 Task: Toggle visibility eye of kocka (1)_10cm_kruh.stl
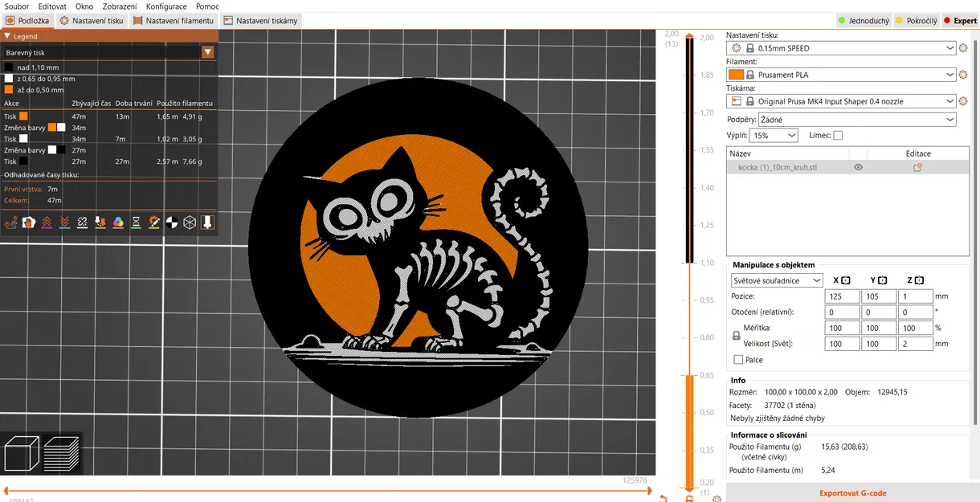point(858,167)
